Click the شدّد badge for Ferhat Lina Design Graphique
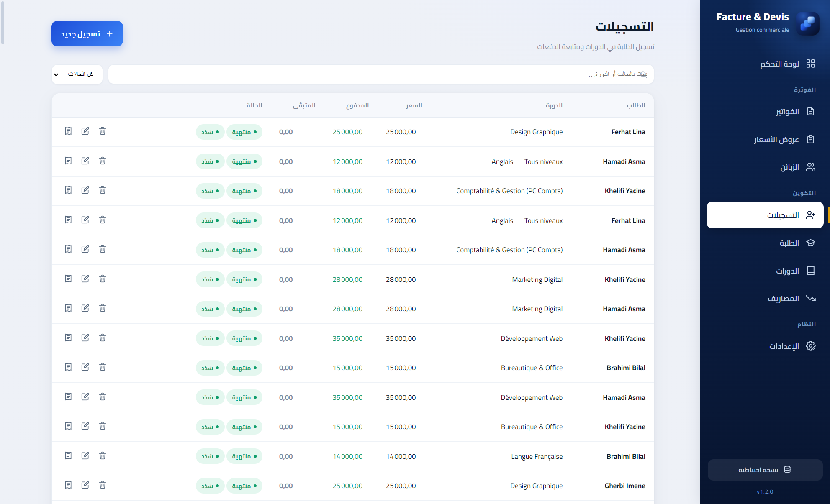Screen dimensions: 830x504 point(210,132)
